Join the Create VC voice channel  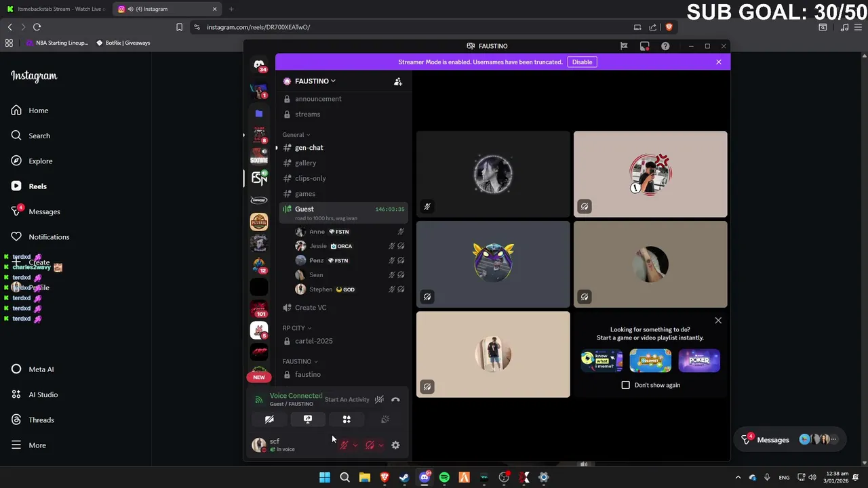pyautogui.click(x=344, y=308)
